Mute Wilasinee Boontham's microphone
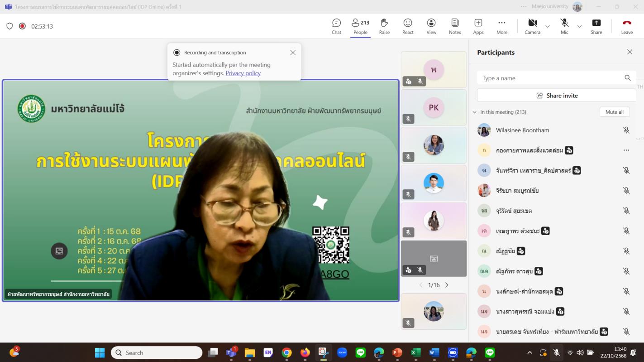Screen dimensions: 644x362 coord(626,130)
